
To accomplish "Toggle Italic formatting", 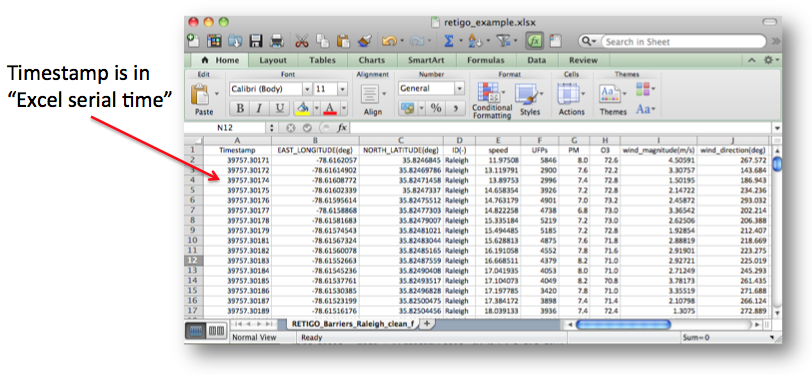I will coord(260,108).
